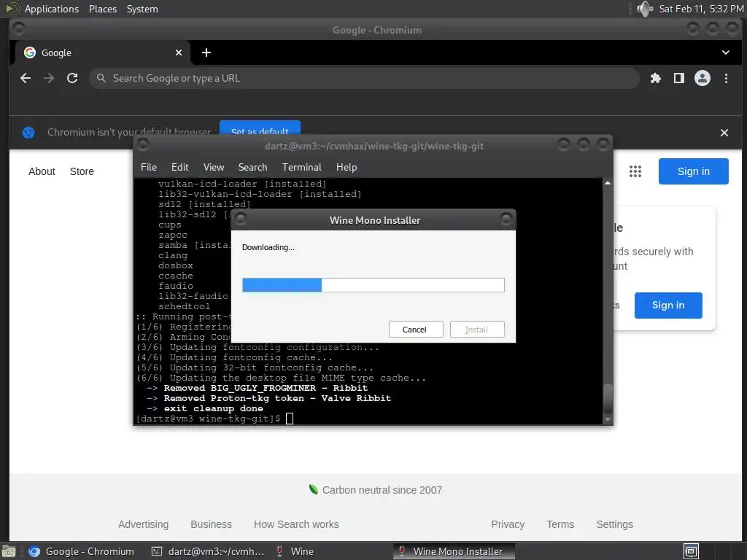
Task: Open the Terms footer link
Action: (560, 524)
